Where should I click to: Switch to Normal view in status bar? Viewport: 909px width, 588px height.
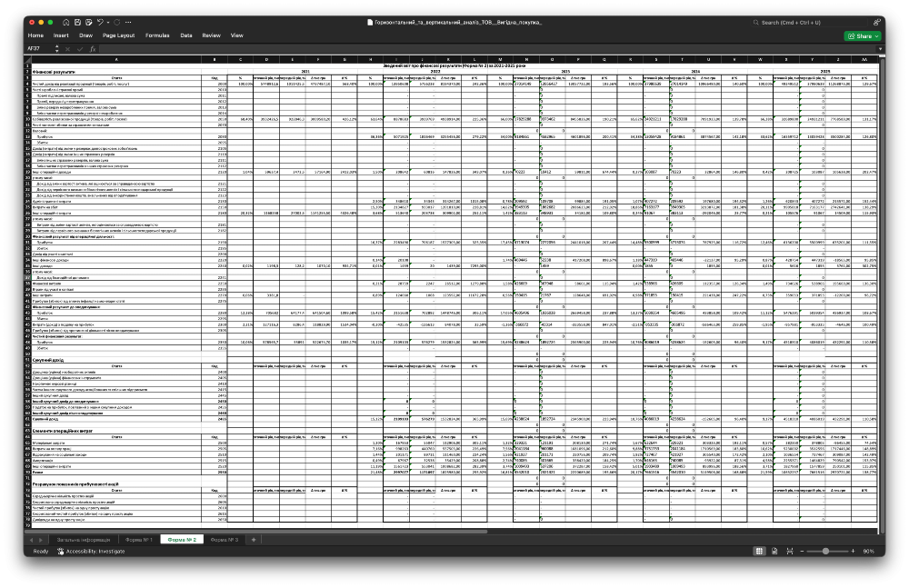pos(759,551)
